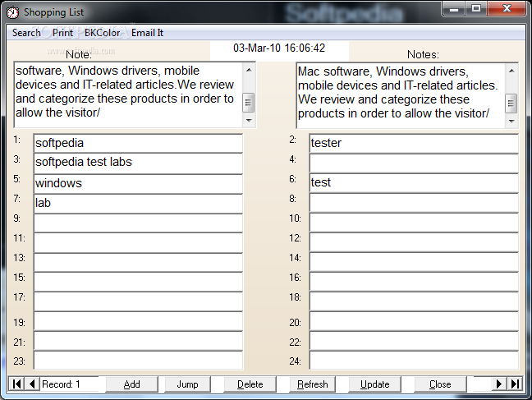This screenshot has height=400, width=532.
Task: Click empty item field 13
Action: tap(138, 263)
